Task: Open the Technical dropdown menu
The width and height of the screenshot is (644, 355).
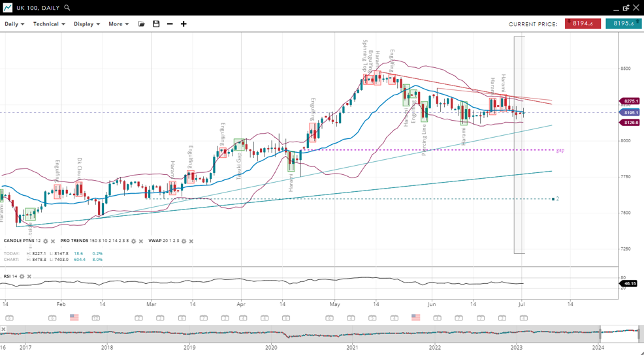Action: click(49, 24)
